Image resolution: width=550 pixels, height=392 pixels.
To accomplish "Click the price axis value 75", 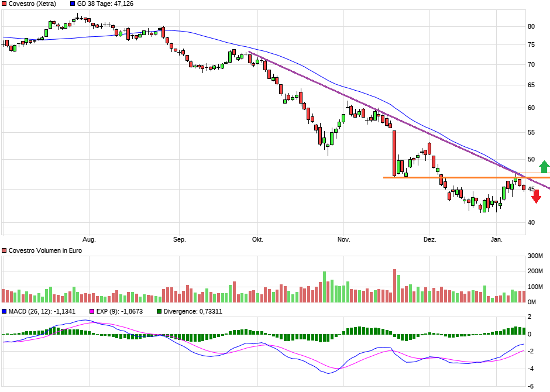I will click(x=531, y=45).
